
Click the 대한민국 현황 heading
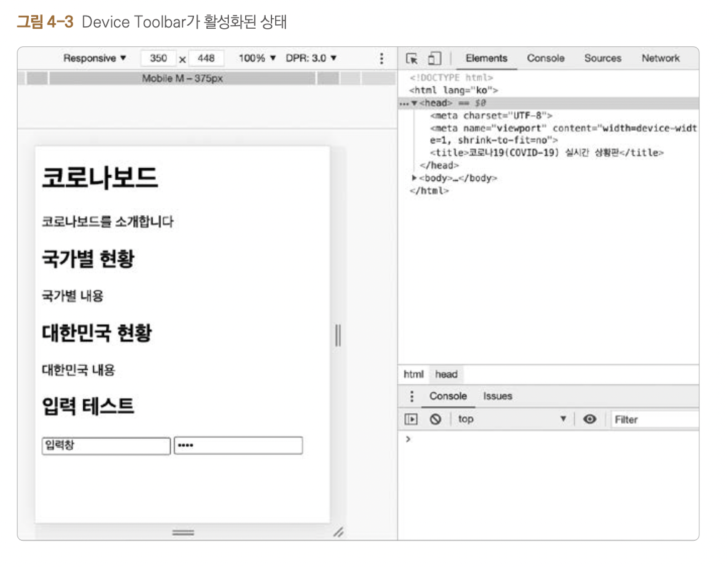tap(97, 333)
